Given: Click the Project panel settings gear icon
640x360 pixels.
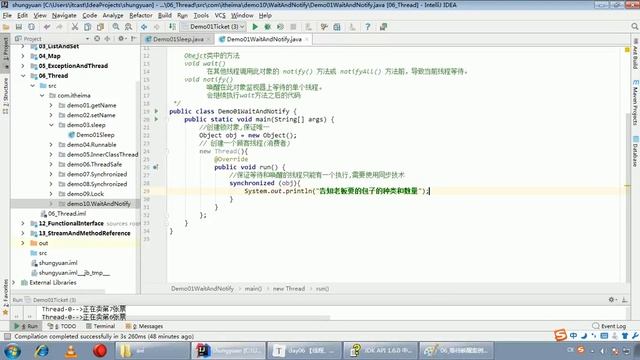Looking at the screenshot, I should (121, 39).
